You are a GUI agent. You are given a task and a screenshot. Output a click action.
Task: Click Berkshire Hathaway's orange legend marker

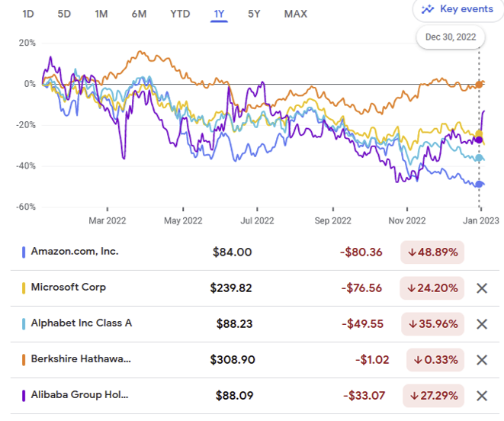pos(24,359)
